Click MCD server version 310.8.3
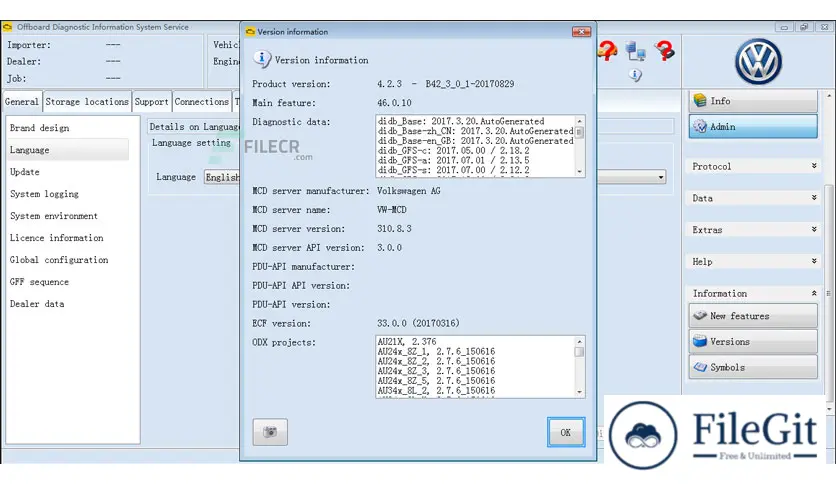This screenshot has height=484, width=836. [394, 229]
